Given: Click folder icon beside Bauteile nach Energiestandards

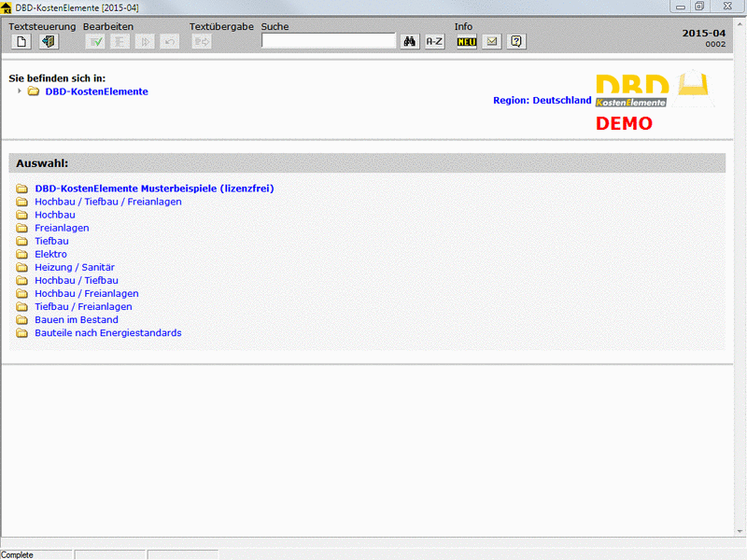Looking at the screenshot, I should [x=21, y=333].
